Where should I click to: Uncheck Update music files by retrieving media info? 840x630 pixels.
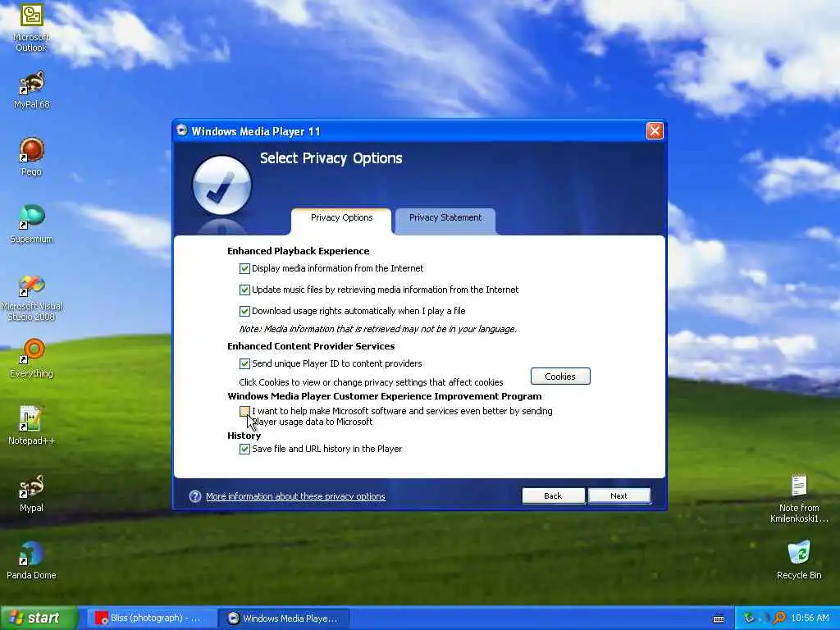(244, 290)
